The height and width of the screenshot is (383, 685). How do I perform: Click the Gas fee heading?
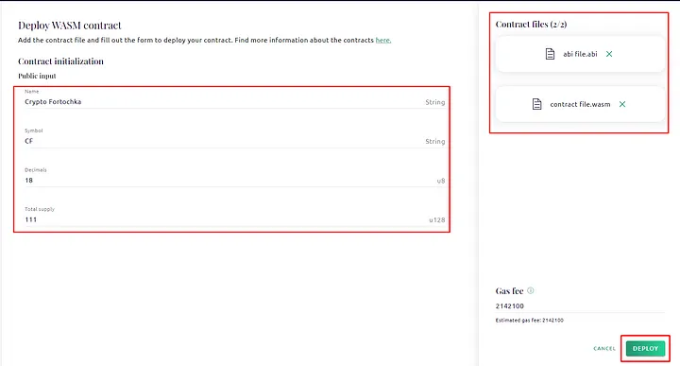(x=509, y=291)
